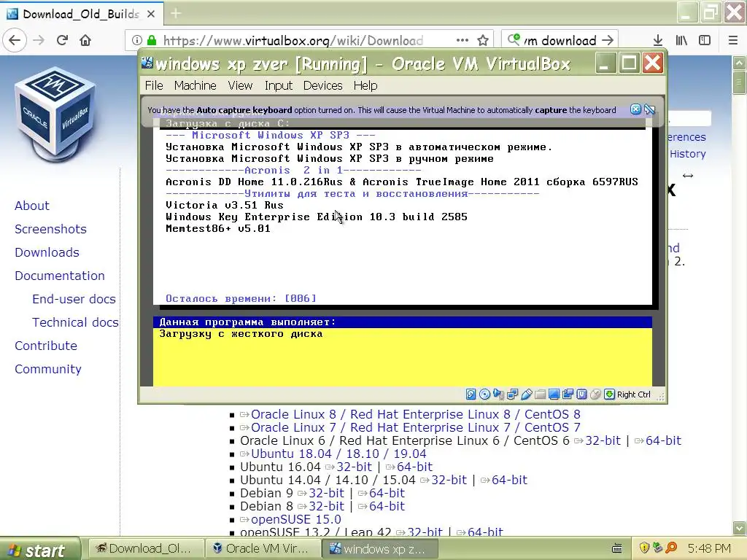Select Victoria v3.51 Rus boot entry
Viewport: 747px width, 560px height.
225,205
